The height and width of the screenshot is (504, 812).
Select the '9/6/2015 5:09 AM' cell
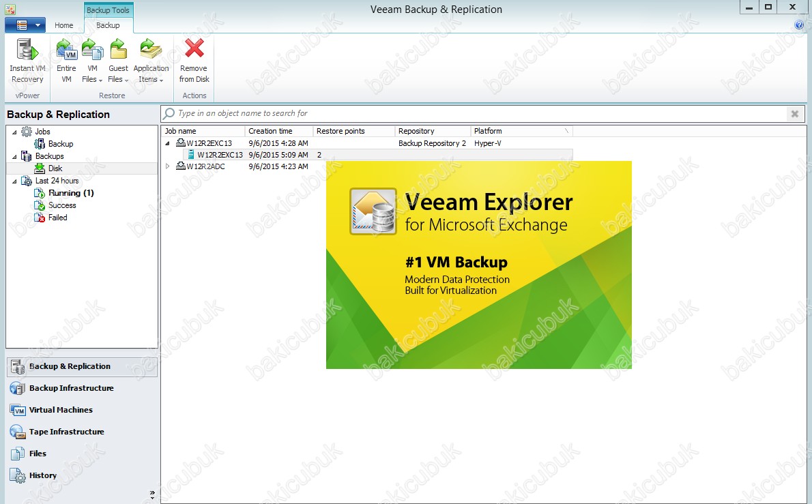tap(278, 155)
